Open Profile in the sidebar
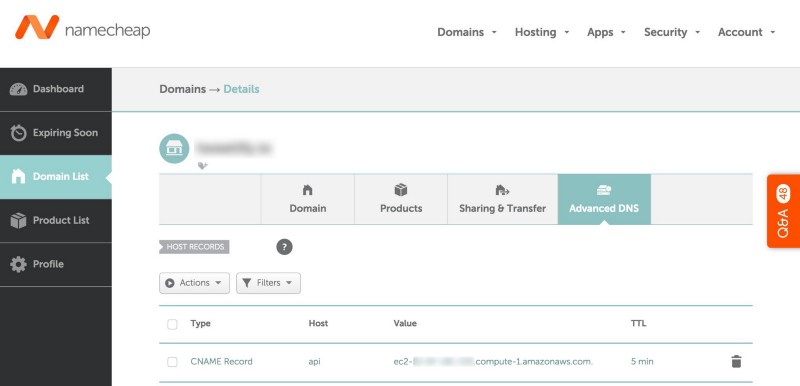 (x=56, y=264)
